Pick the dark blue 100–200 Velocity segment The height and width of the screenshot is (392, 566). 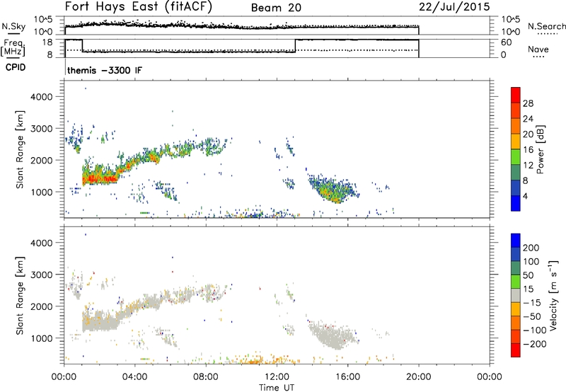(x=516, y=254)
